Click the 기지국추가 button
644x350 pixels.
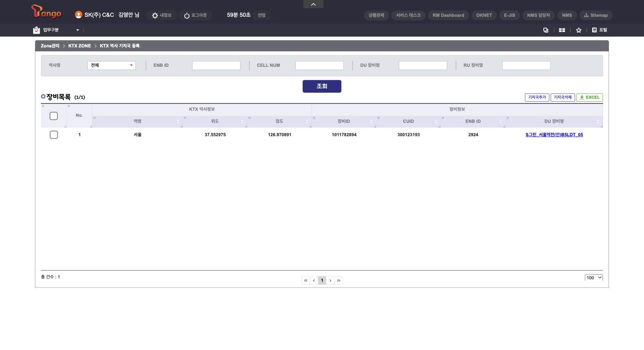[537, 97]
